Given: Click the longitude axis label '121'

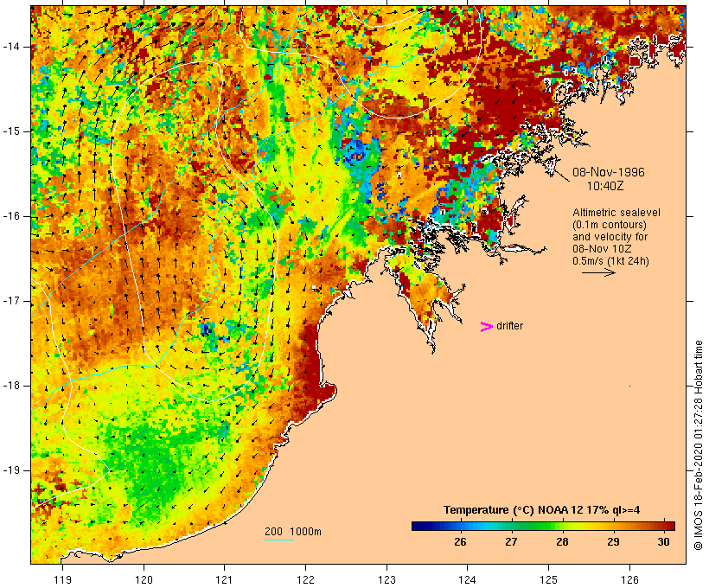Looking at the screenshot, I should (x=224, y=579).
